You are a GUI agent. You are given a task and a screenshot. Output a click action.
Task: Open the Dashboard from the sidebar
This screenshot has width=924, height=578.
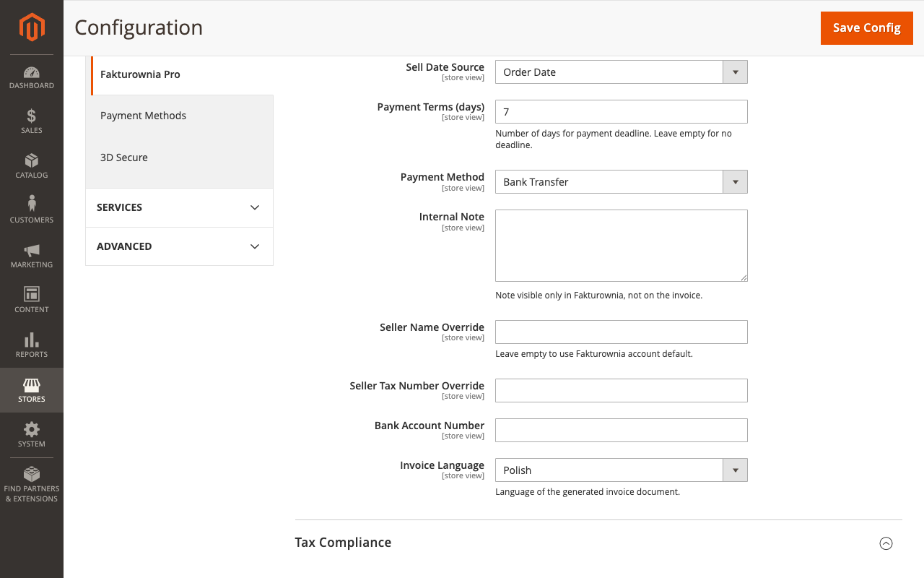[x=31, y=77]
